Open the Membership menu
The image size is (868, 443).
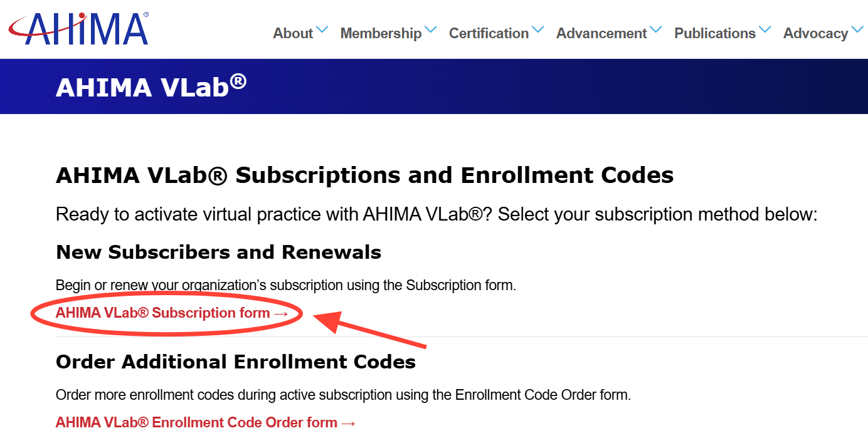pyautogui.click(x=381, y=34)
